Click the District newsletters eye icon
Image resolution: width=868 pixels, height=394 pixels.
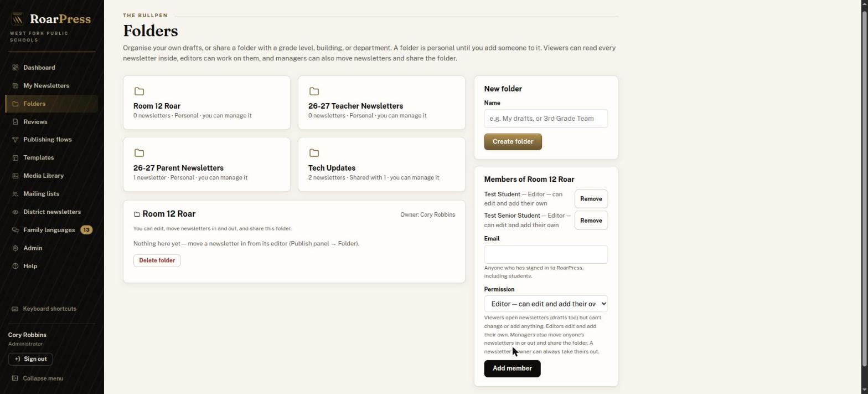click(15, 212)
